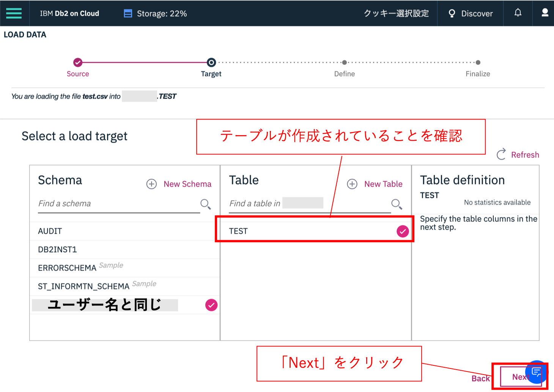Screen dimensions: 554x392
Task: Open the user account icon
Action: pyautogui.click(x=545, y=13)
